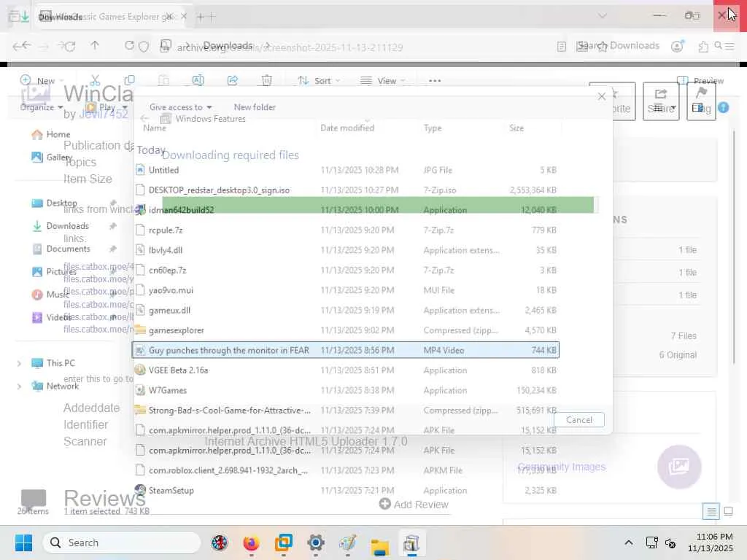Switch to the details view icon in status bar
Screen dimensions: 747x560
pyautogui.click(x=711, y=511)
